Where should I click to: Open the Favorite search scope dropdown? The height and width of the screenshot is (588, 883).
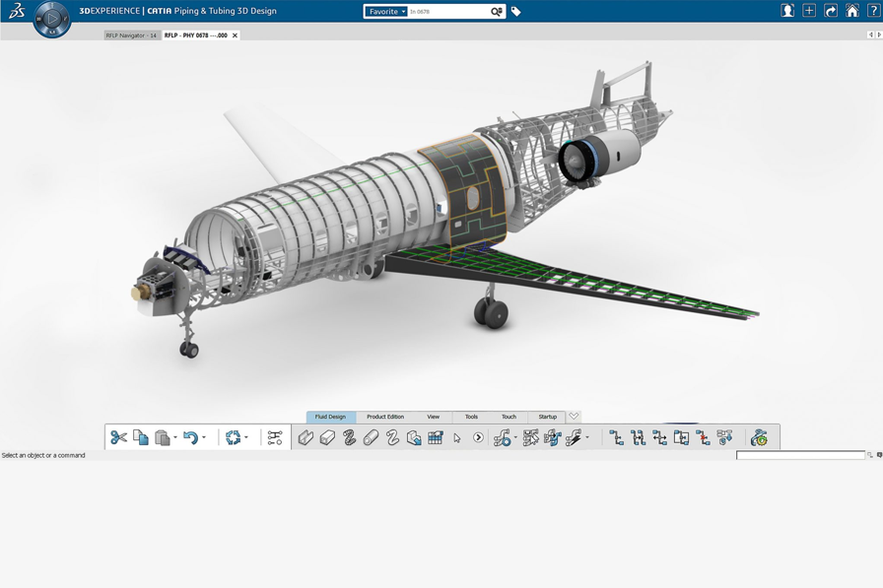click(385, 11)
